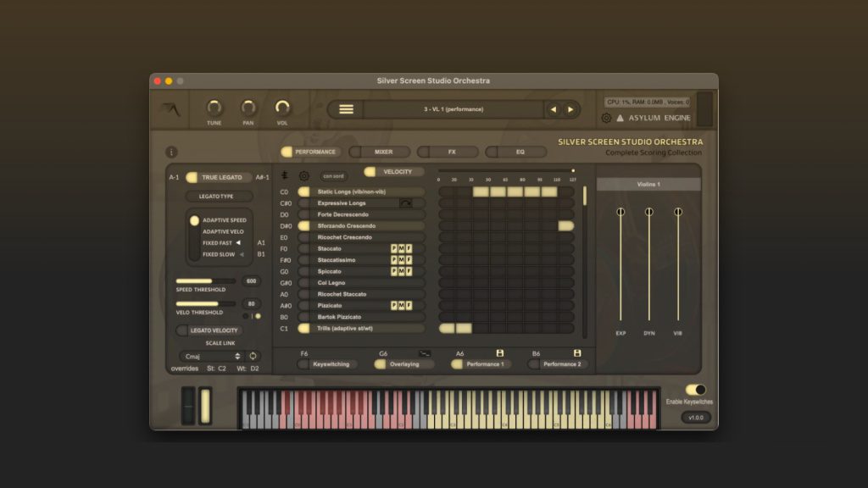Click Forte Decrescendo articulation
Image resolution: width=868 pixels, height=488 pixels.
[362, 214]
